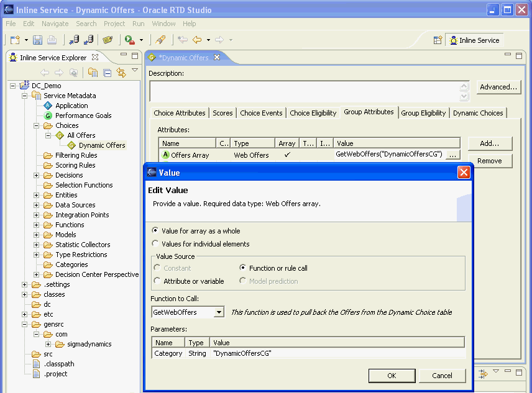Click the Open Perspective icon
This screenshot has width=532, height=393.
pos(438,40)
